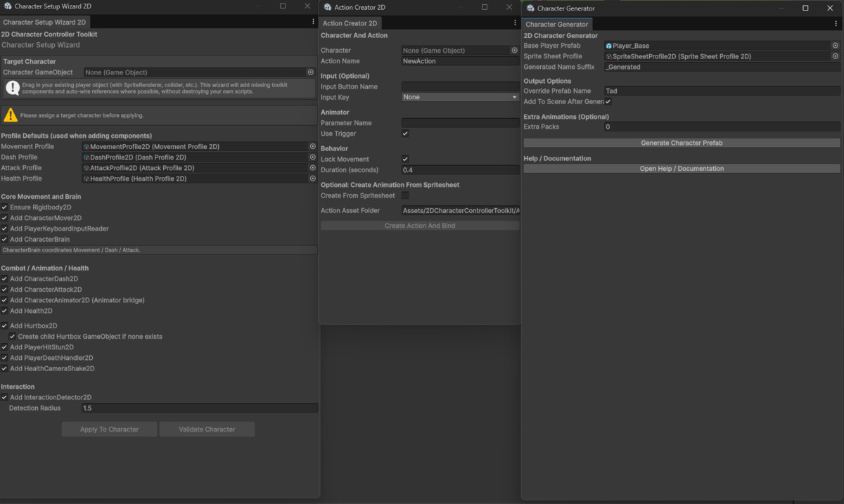Open the Input Key dropdown

[460, 97]
